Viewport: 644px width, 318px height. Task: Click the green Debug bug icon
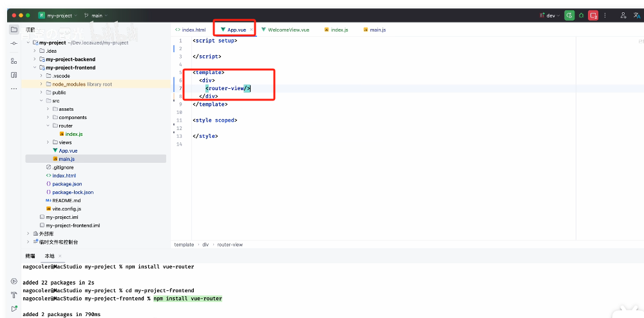[x=581, y=15]
